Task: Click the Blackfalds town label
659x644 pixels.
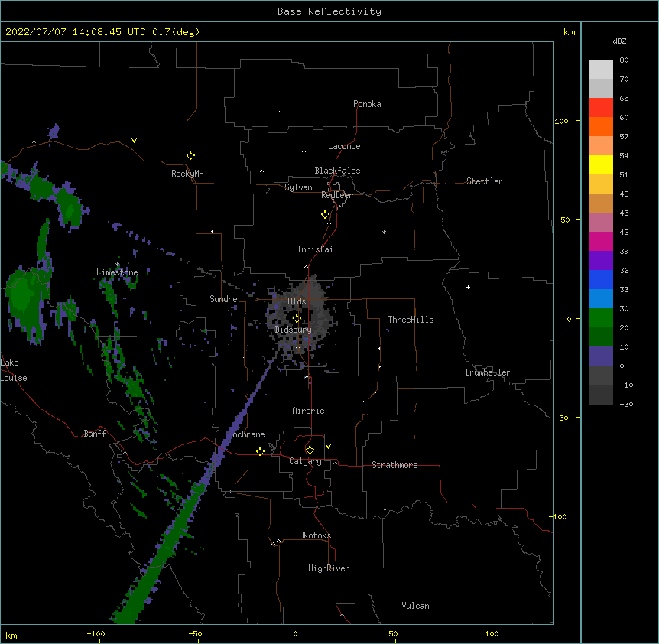Action: pyautogui.click(x=337, y=171)
